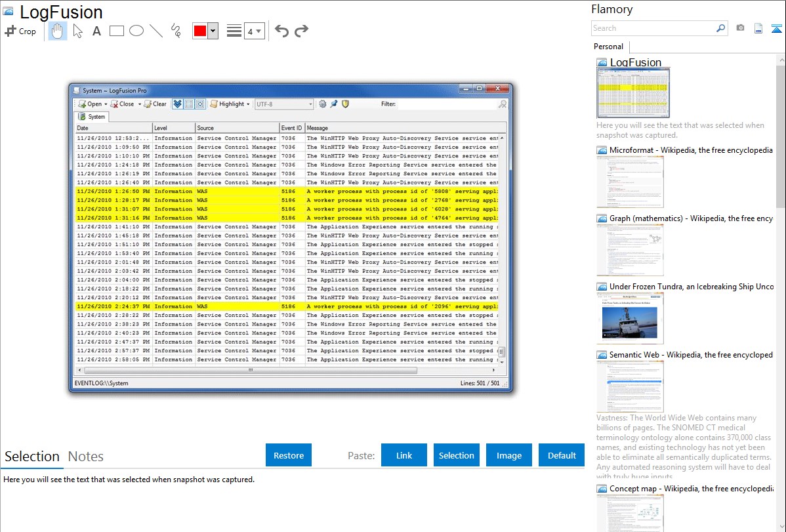Expand the Open dropdown arrow in LogFusion
This screenshot has height=532, width=786.
(x=106, y=104)
